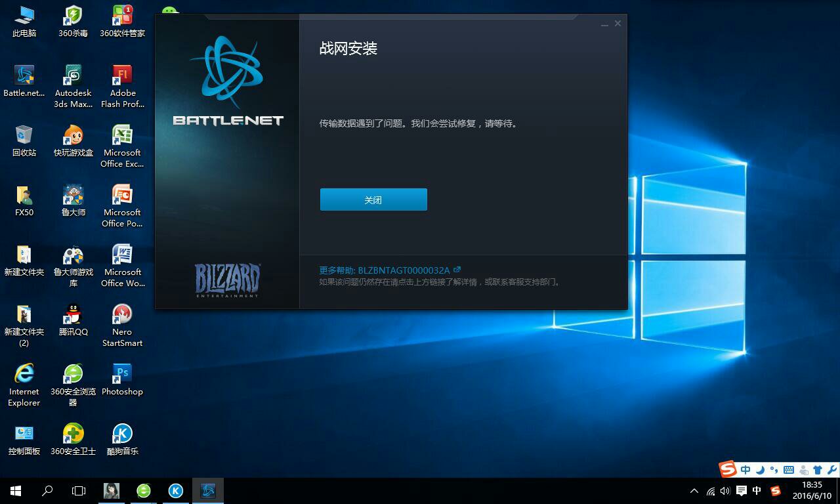Select the Microsoft Office Word shortcut

point(122,266)
